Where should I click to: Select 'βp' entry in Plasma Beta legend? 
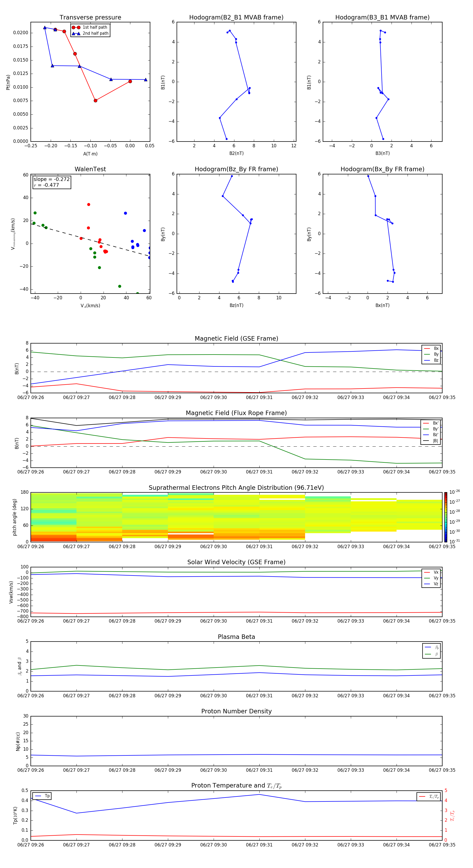point(431,647)
